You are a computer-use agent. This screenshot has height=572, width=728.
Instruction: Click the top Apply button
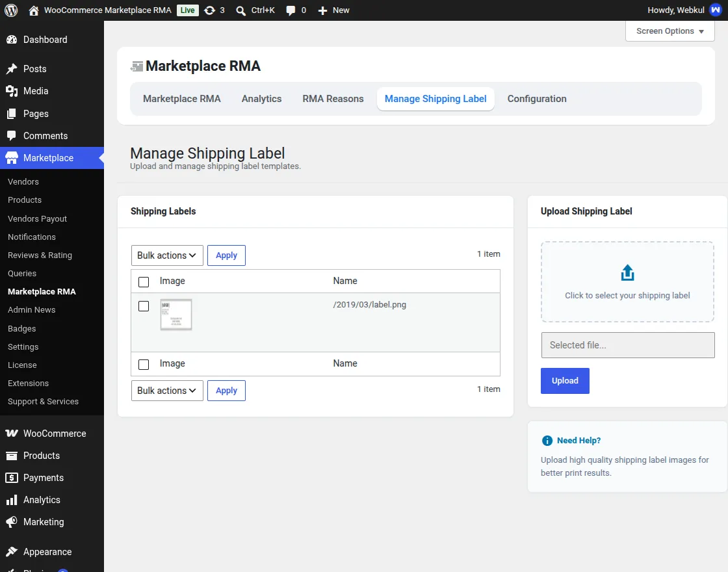coord(227,255)
